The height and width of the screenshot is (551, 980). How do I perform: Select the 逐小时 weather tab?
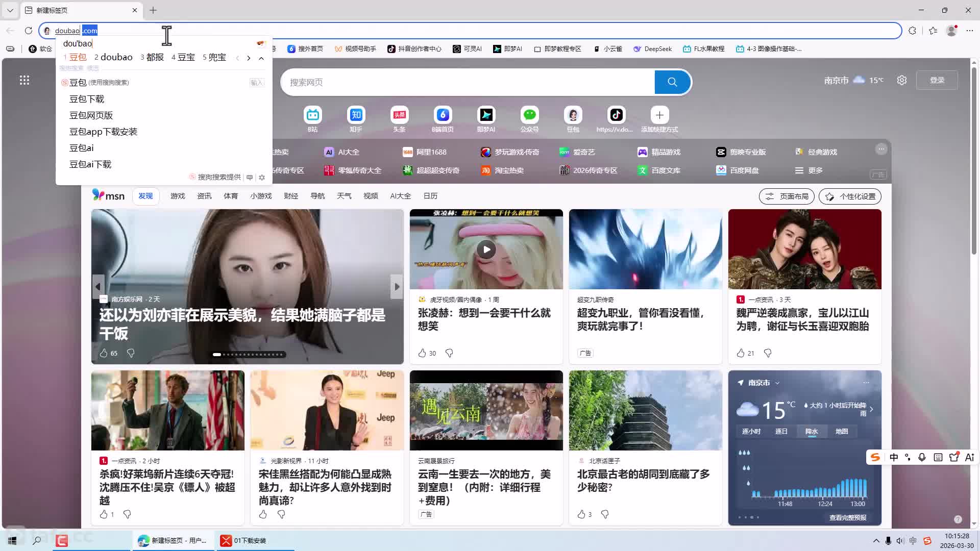pyautogui.click(x=751, y=432)
